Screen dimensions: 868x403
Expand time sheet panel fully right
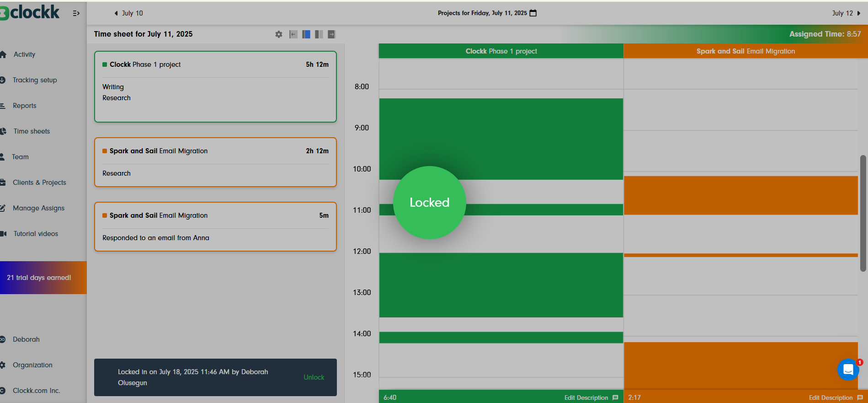coord(332,34)
